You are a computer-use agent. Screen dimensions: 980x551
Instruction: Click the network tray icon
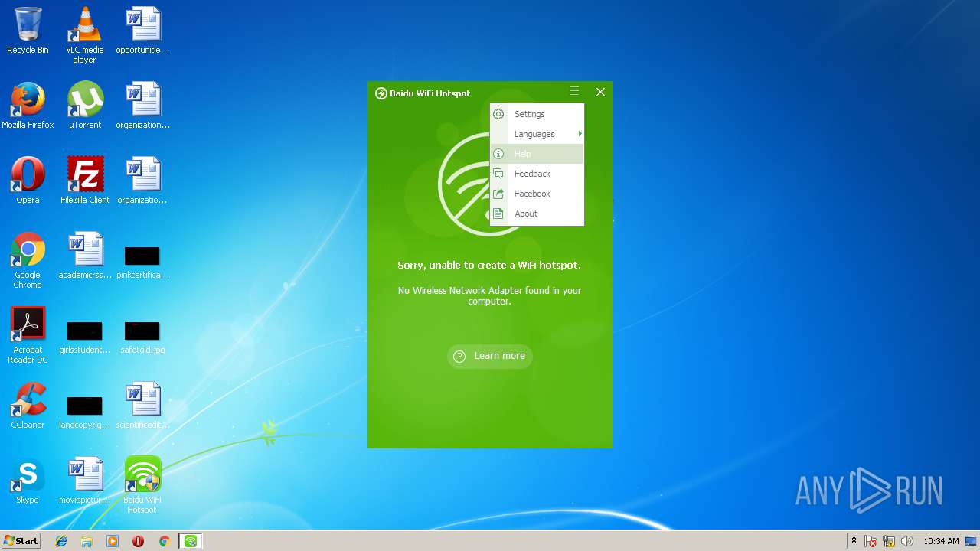tap(889, 541)
